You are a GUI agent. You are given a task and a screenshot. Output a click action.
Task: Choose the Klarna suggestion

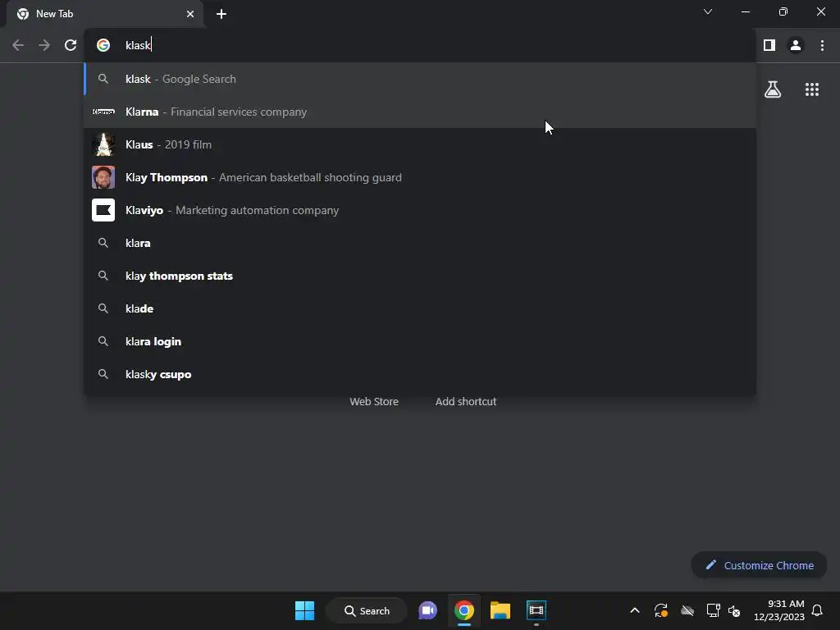[420, 112]
